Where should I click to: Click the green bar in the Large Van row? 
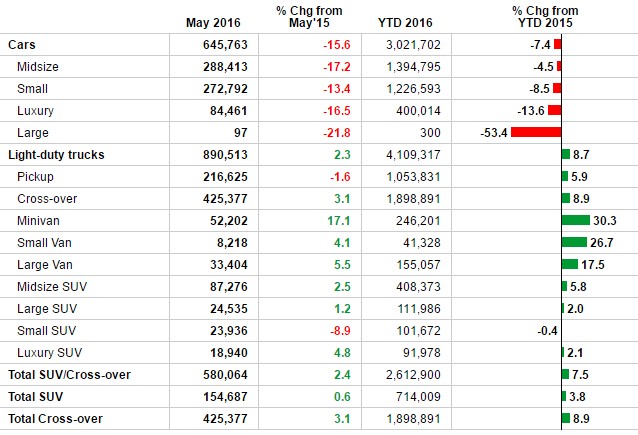(x=569, y=265)
